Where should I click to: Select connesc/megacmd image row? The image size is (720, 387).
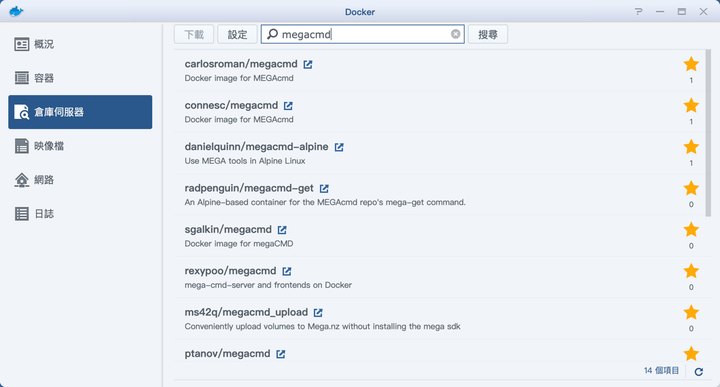[439, 112]
